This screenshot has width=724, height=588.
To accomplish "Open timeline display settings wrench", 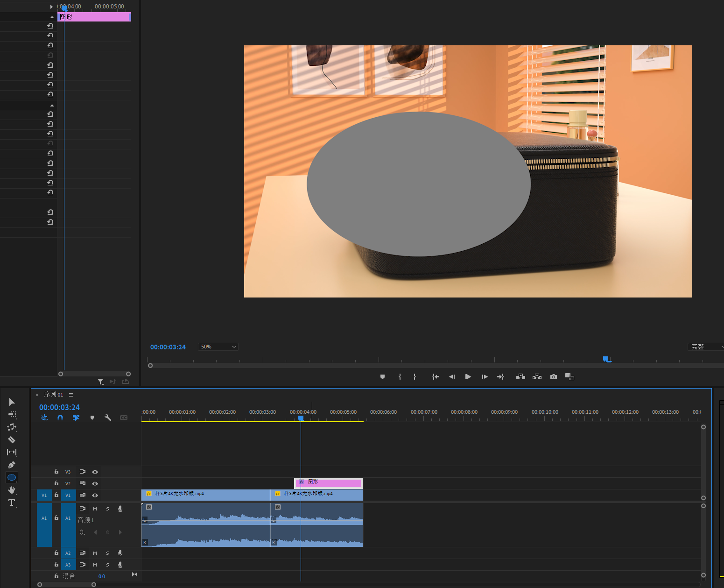I will point(108,418).
